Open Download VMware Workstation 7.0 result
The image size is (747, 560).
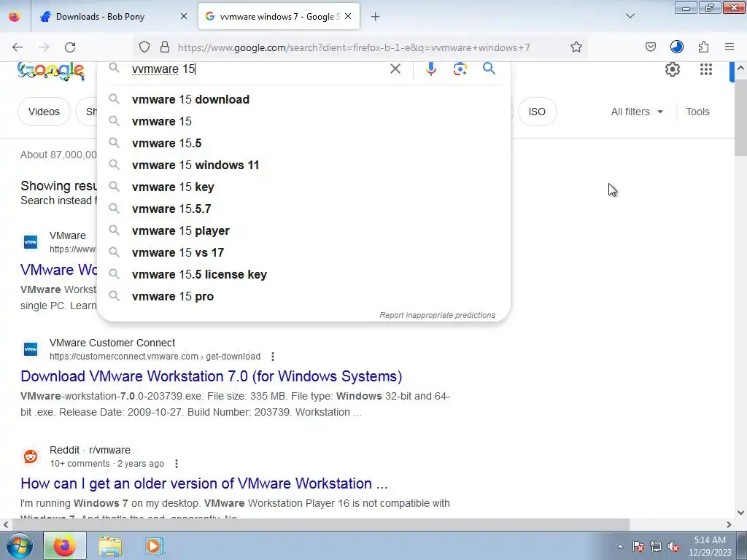(211, 376)
